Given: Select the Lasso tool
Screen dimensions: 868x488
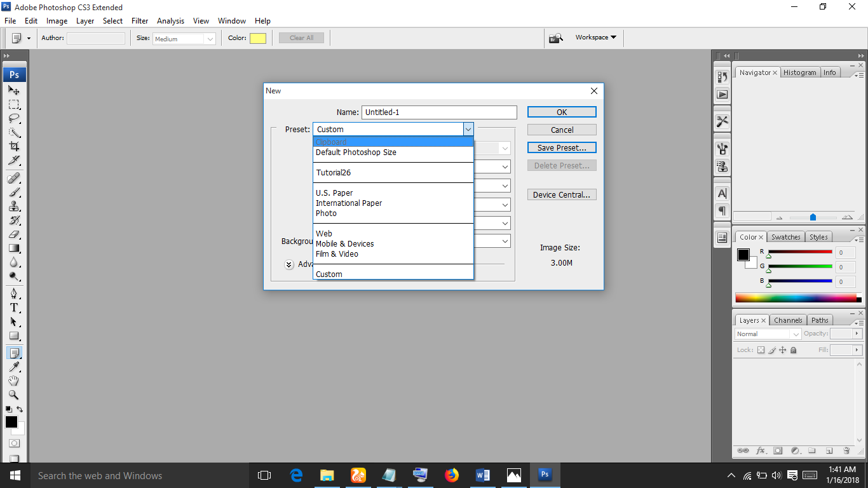Looking at the screenshot, I should (x=14, y=118).
